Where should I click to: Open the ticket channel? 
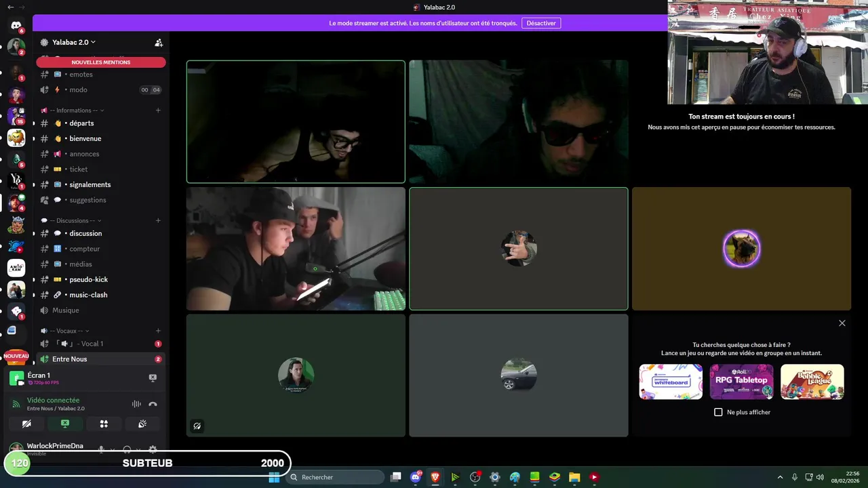[101, 169]
